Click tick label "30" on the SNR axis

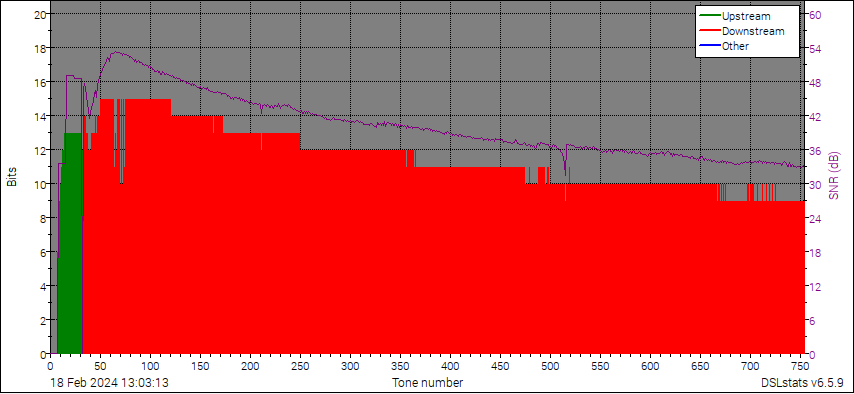click(815, 184)
